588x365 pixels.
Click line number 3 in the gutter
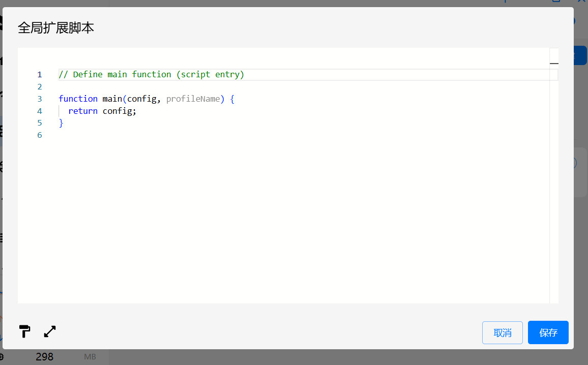tap(40, 99)
